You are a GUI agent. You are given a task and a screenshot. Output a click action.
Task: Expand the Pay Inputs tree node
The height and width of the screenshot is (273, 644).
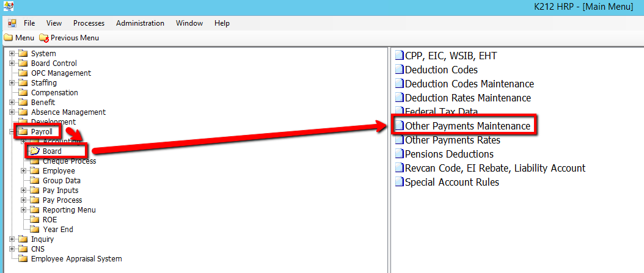24,191
